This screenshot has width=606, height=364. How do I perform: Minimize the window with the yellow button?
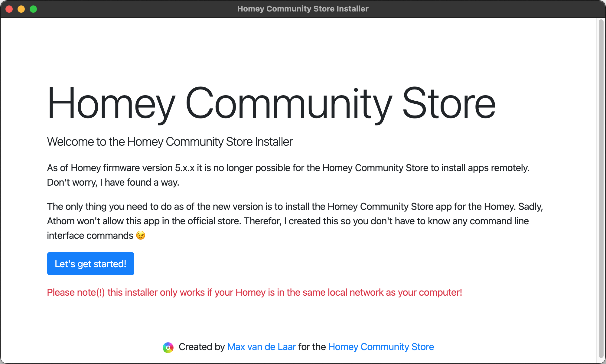click(x=21, y=9)
